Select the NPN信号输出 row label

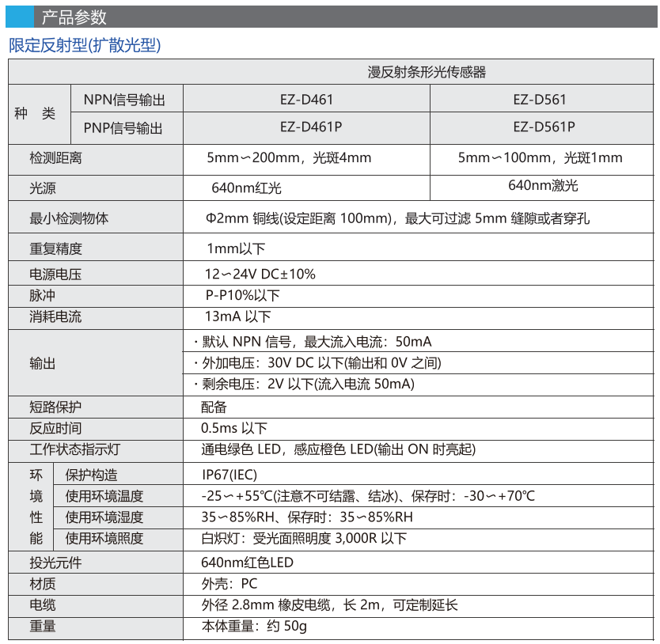(124, 100)
